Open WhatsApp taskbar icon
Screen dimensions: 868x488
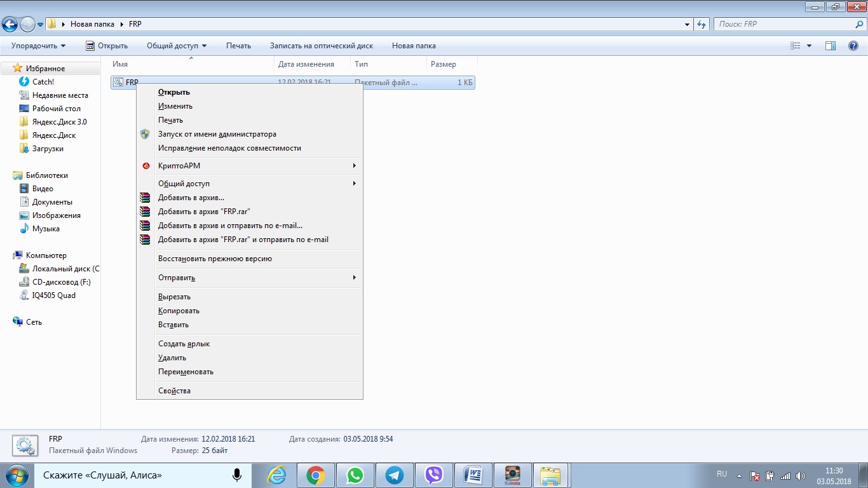355,475
